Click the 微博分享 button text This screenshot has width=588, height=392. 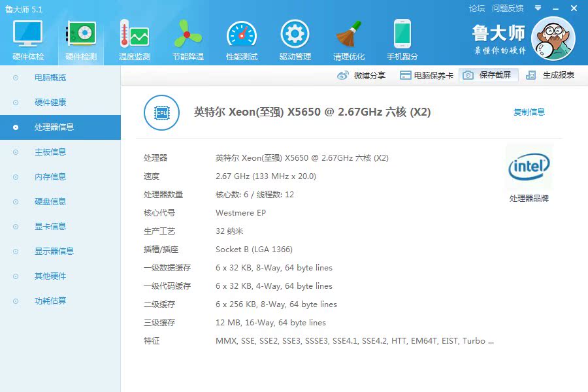(369, 75)
